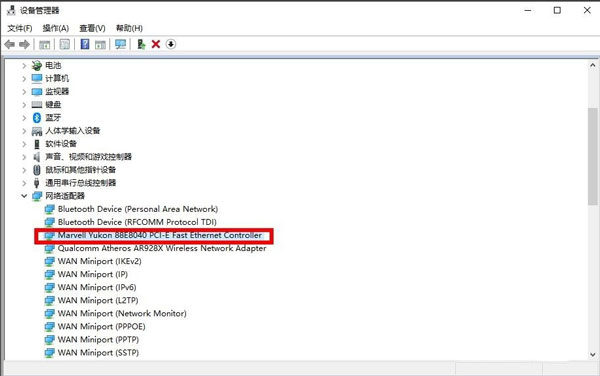The width and height of the screenshot is (600, 376).
Task: Open the 查看(V) menu
Action: [92, 28]
